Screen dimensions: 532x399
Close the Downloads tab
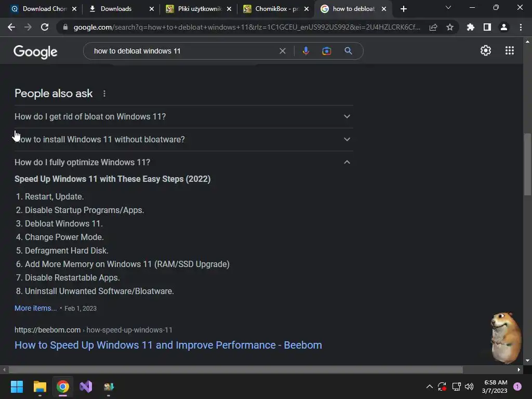[x=151, y=9]
